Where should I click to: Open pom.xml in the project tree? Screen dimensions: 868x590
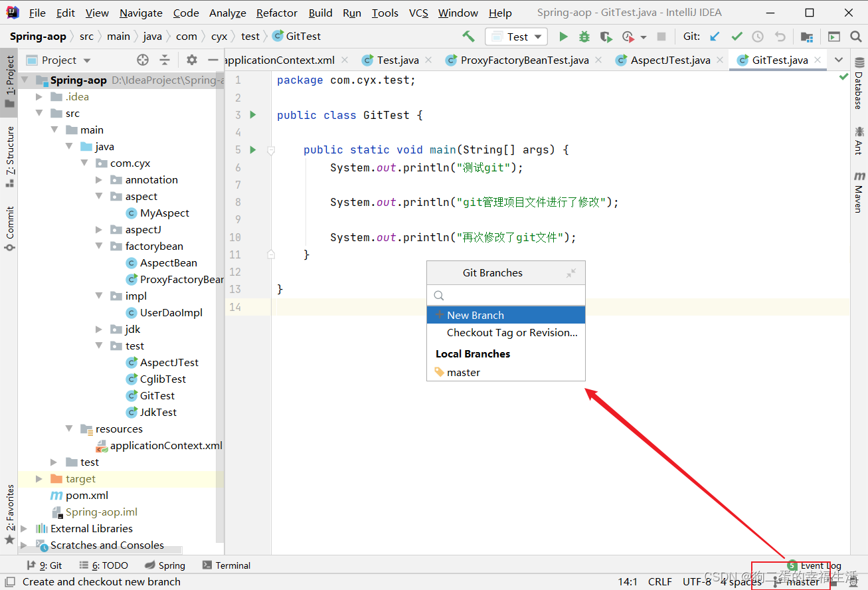pyautogui.click(x=80, y=495)
